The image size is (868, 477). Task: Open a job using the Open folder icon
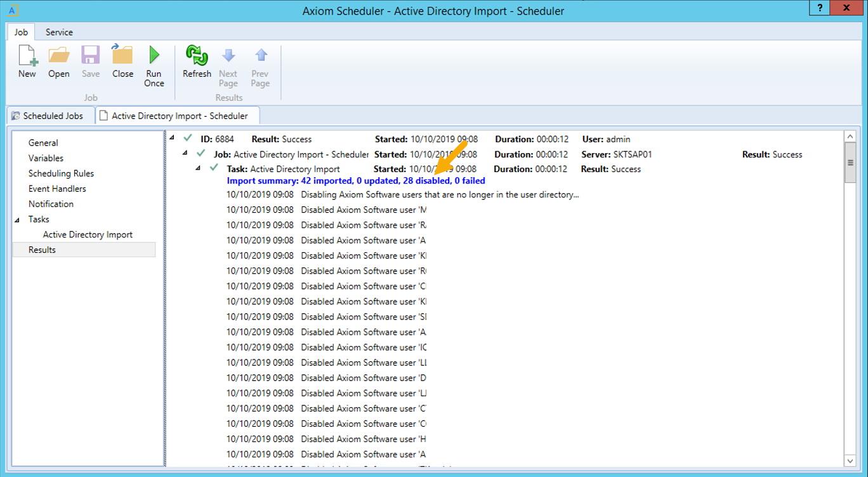click(x=59, y=62)
